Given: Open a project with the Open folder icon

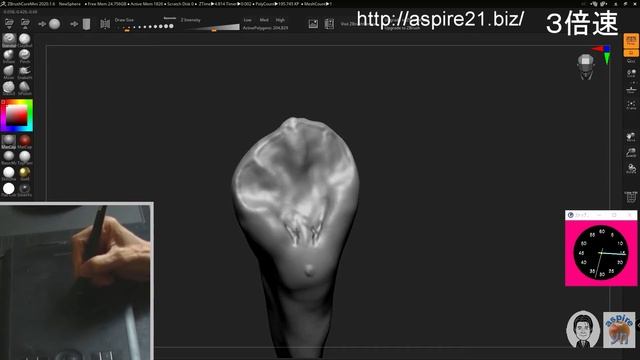Looking at the screenshot, I should (9, 23).
